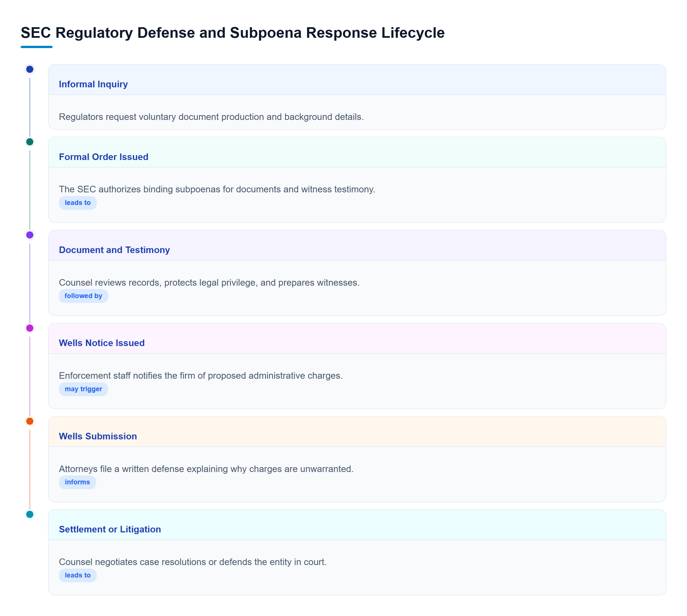Click the 'leads to' tag under Settlement or Litigation

(x=78, y=575)
